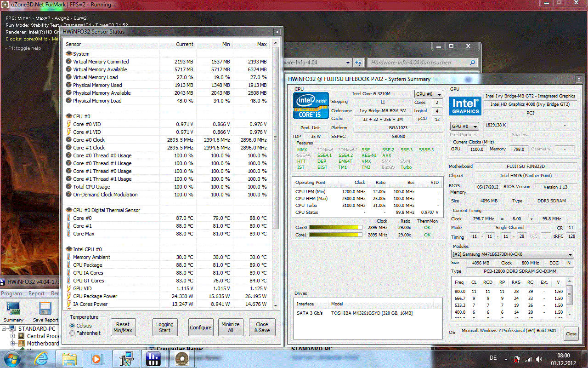588x368 pixels.
Task: Click the Current column header
Action: click(x=178, y=44)
